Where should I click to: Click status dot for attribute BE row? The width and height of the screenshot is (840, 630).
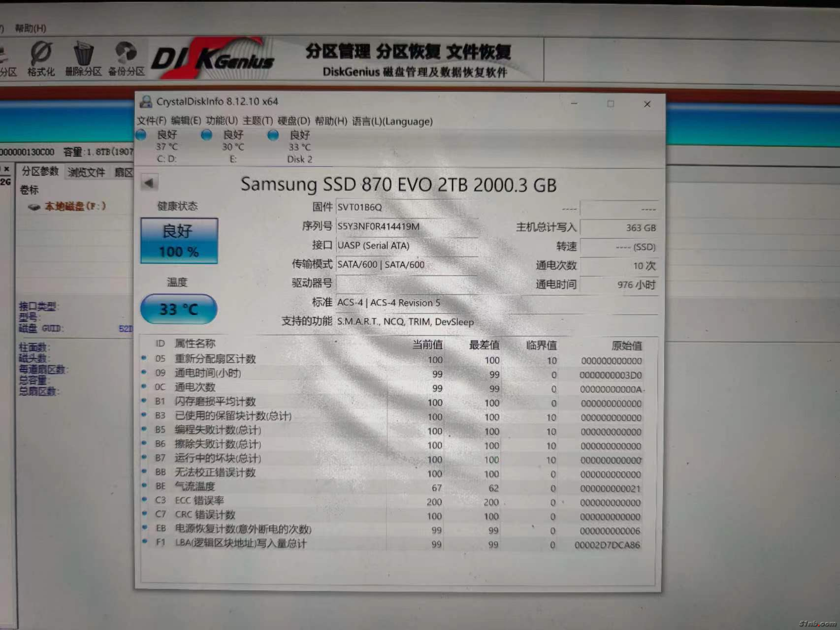(x=144, y=485)
